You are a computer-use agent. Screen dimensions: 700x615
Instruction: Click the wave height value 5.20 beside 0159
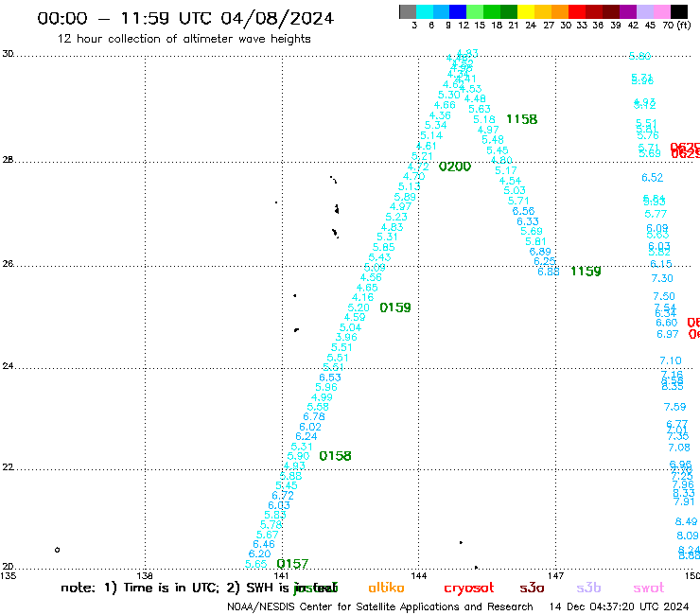359,307
